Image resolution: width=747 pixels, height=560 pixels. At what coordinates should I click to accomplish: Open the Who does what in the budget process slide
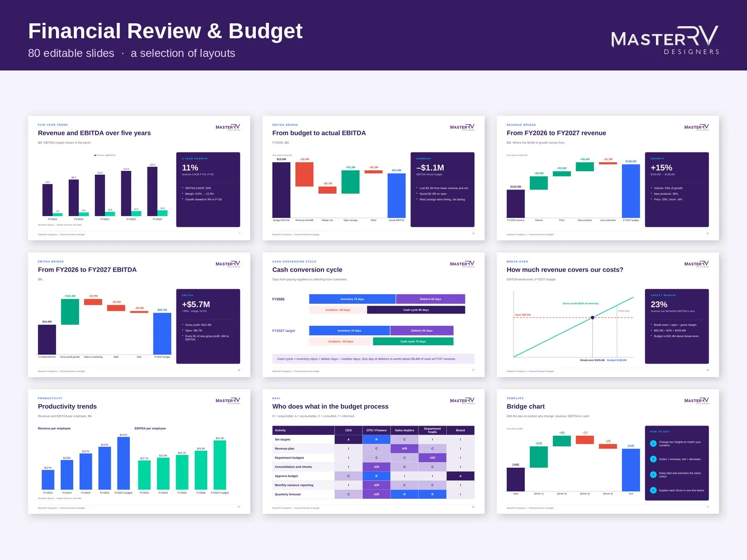[x=373, y=451]
